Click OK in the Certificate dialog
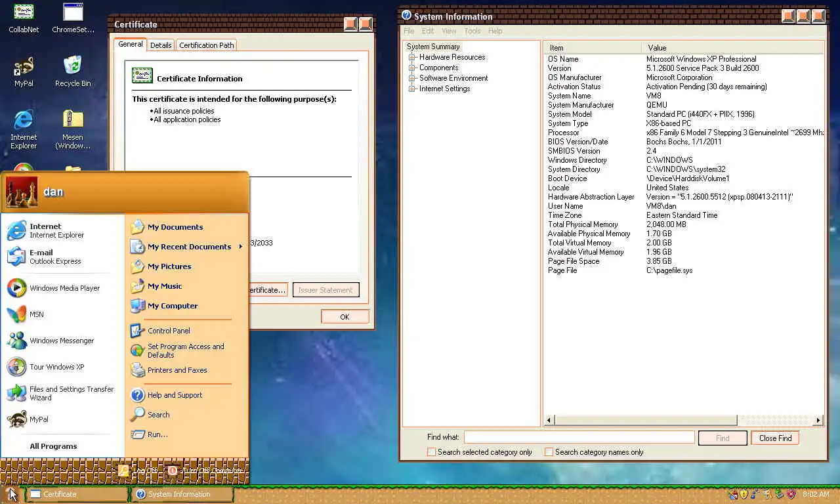Screen dimensions: 840x504 point(345,317)
